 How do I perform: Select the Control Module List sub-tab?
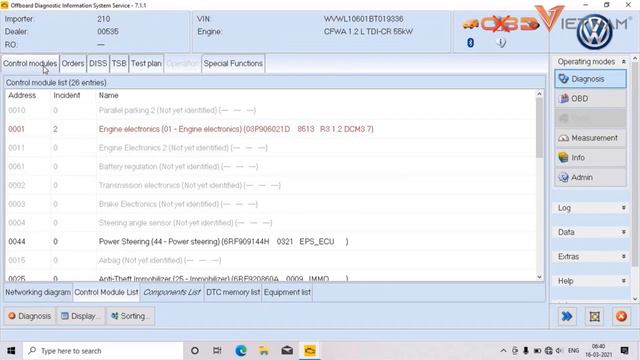[107, 292]
